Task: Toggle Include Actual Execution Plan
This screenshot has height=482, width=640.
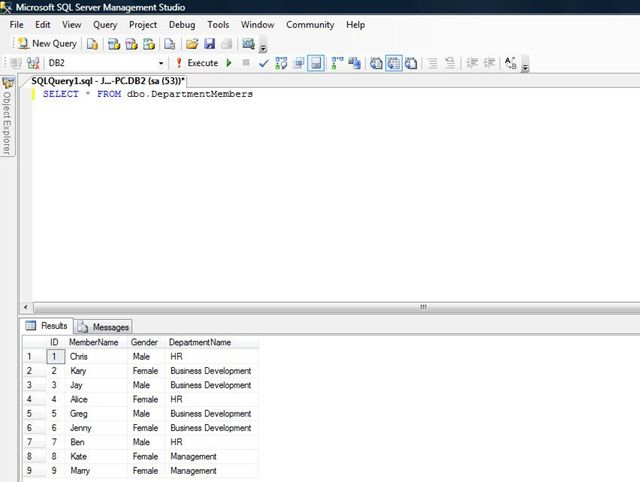Action: [x=337, y=63]
